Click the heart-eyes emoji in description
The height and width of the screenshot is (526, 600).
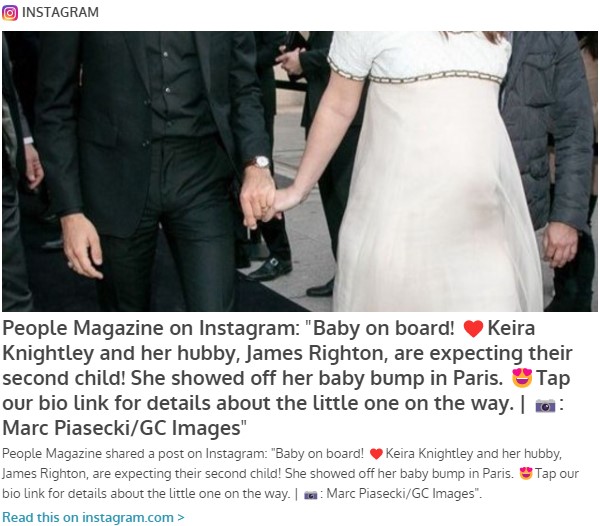point(526,474)
